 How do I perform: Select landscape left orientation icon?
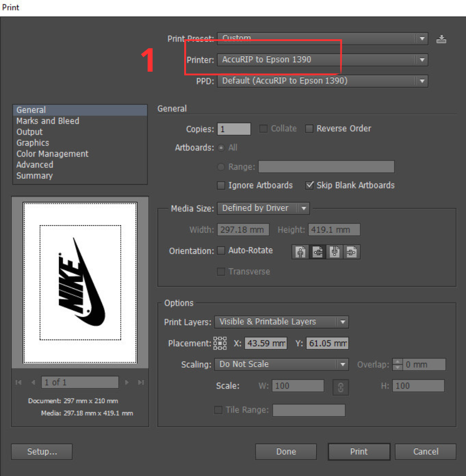click(x=318, y=252)
